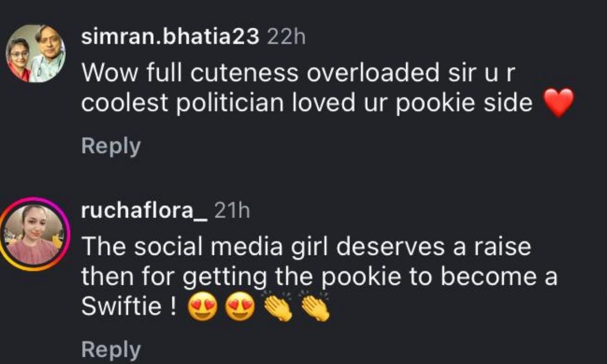Tap the simran.bhatia23 username

coord(170,36)
